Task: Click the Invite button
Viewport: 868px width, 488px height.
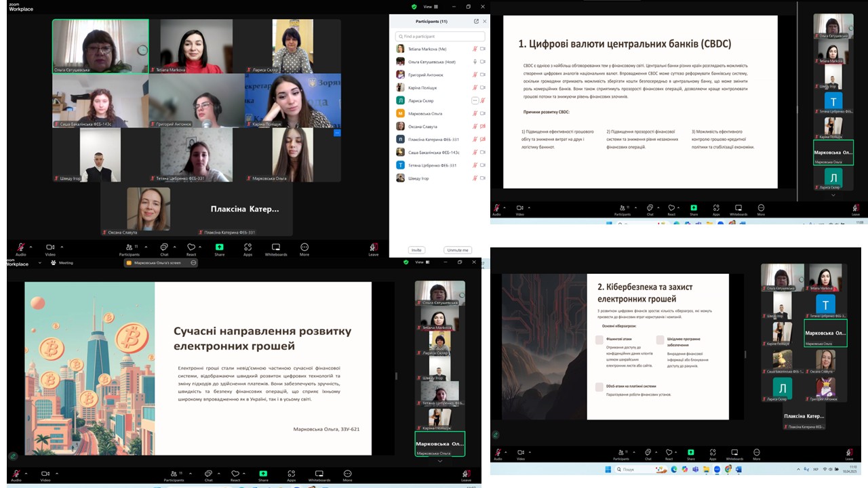Action: point(416,250)
